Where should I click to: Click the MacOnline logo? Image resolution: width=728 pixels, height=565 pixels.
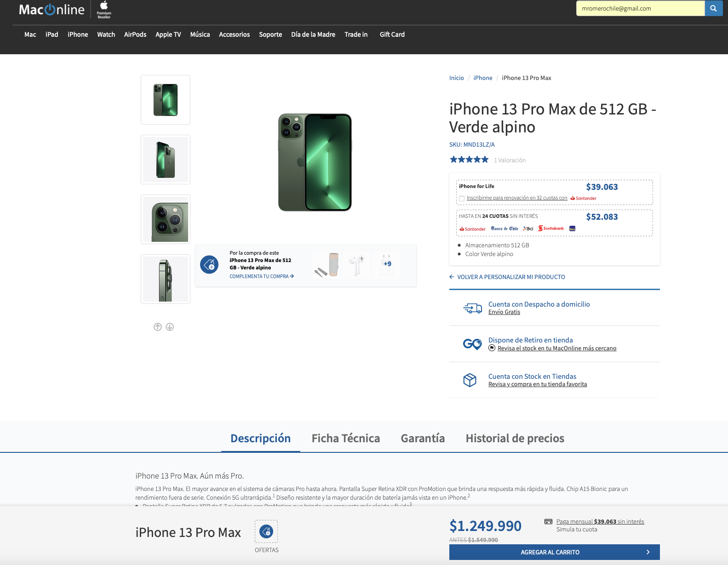(52, 10)
